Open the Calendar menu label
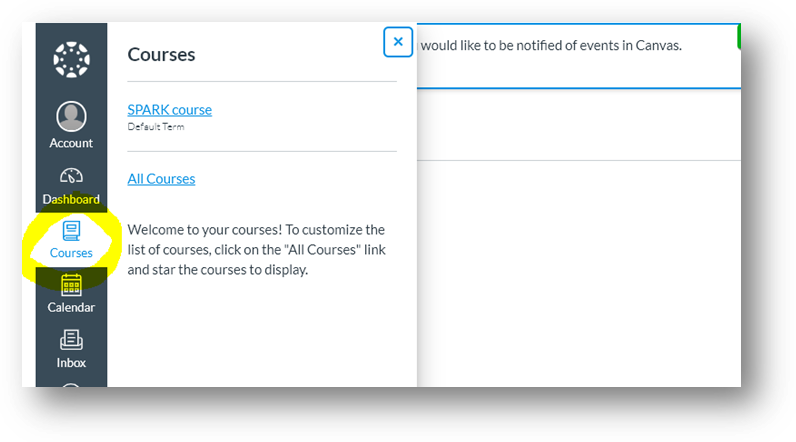 71,307
